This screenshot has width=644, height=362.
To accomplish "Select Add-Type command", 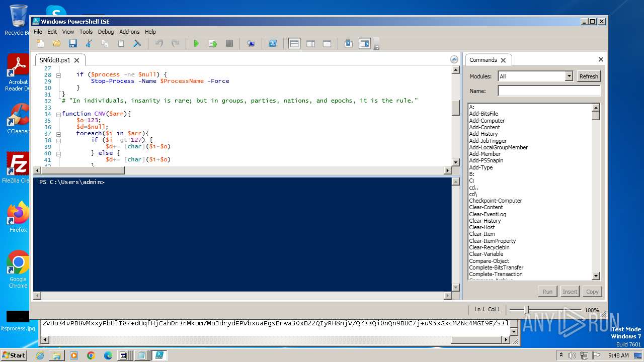I will coord(481,167).
